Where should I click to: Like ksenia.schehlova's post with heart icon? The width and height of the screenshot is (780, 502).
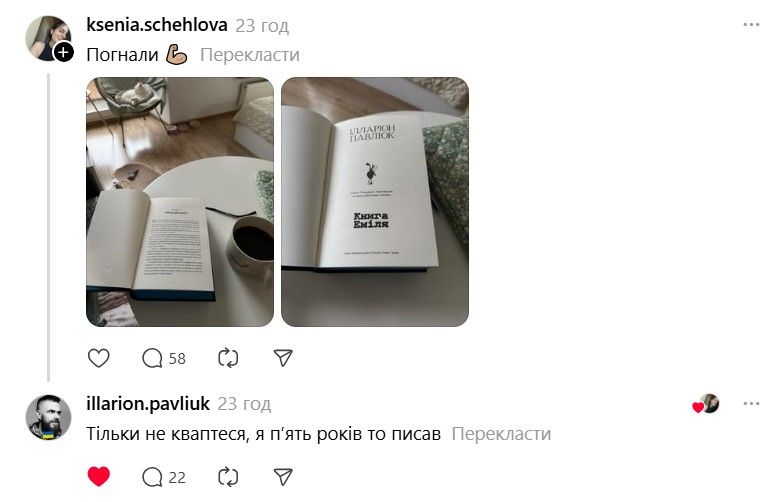click(x=98, y=358)
